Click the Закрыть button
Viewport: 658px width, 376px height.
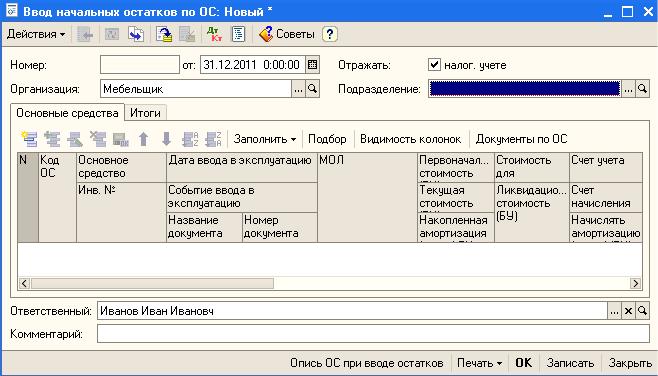point(630,363)
